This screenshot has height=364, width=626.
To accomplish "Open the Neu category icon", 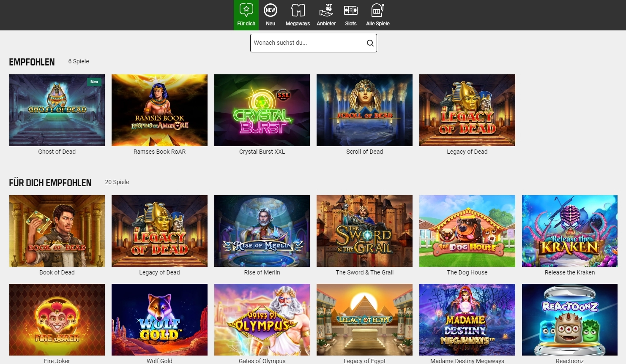I will point(270,9).
